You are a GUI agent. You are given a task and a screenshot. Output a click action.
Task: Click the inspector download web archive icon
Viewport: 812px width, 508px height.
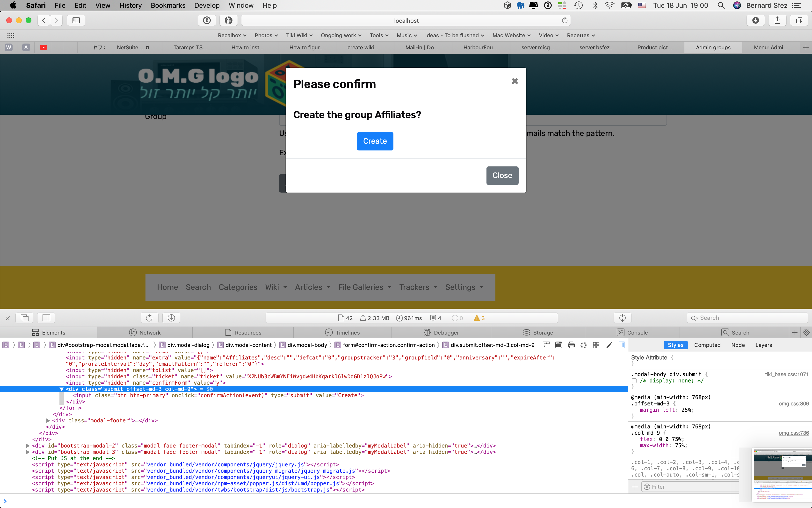click(171, 318)
